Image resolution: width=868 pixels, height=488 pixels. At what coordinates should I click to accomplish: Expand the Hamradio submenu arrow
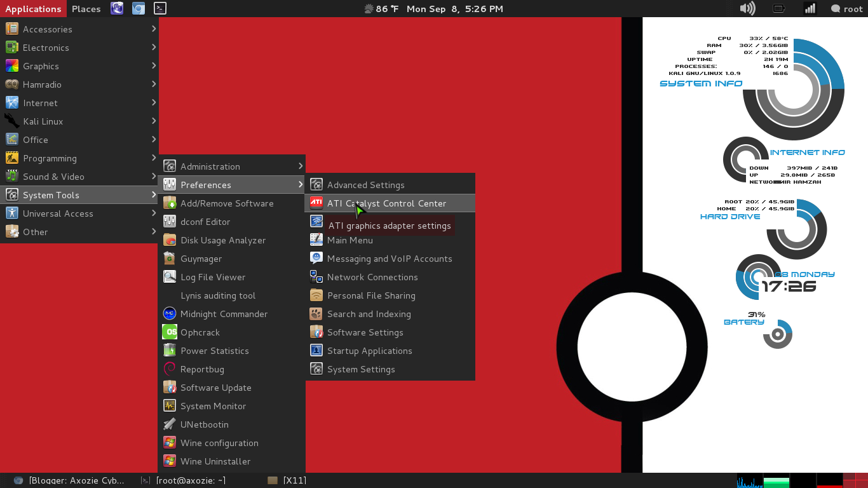[154, 84]
